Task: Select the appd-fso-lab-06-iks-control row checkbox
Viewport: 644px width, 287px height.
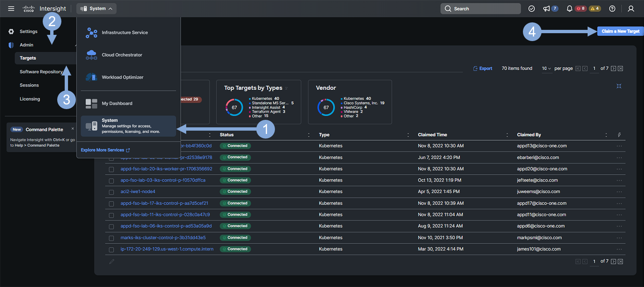Action: pos(111,227)
